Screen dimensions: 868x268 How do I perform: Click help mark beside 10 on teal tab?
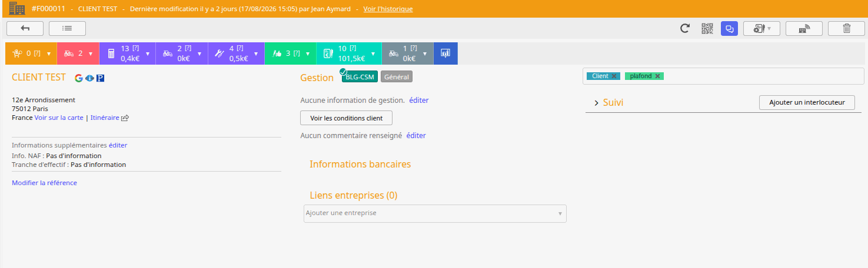(353, 48)
